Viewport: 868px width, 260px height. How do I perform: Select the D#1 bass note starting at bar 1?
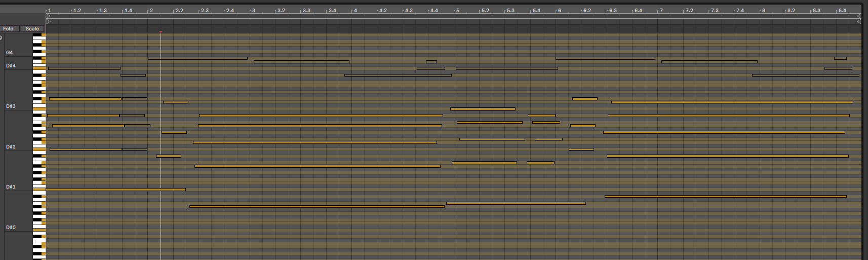[115, 190]
